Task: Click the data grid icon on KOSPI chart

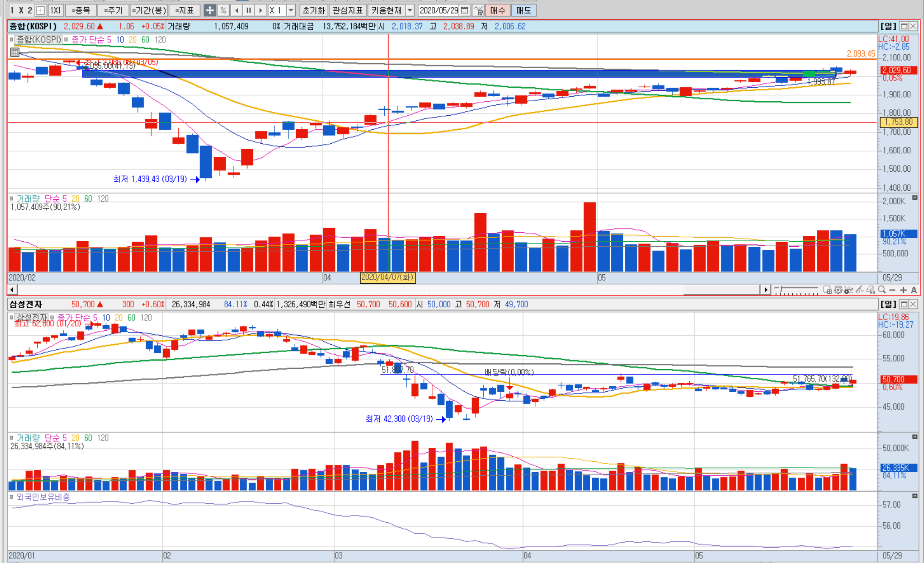Action: point(14,52)
